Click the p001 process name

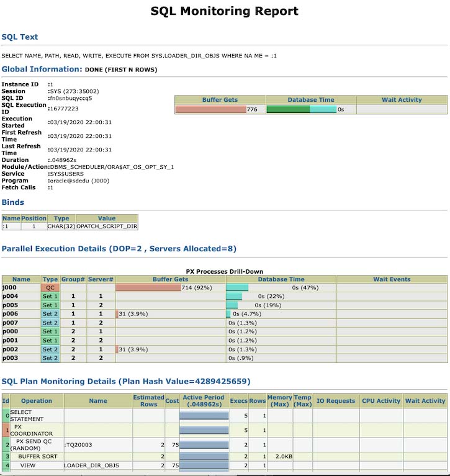pyautogui.click(x=11, y=340)
